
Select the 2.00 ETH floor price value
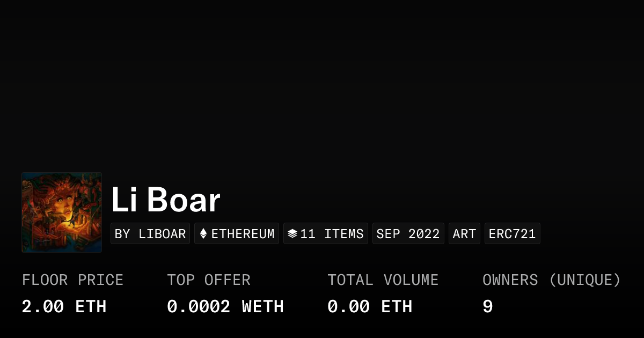pyautogui.click(x=64, y=307)
